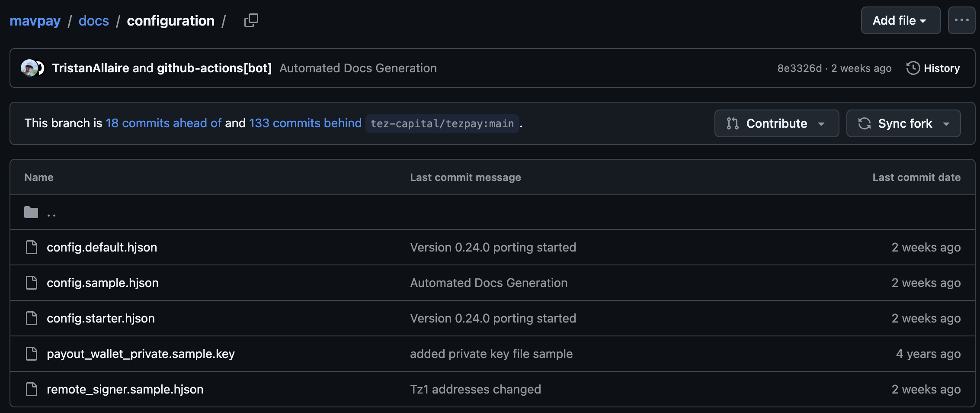
Task: Expand the Add file dropdown
Action: tap(900, 20)
